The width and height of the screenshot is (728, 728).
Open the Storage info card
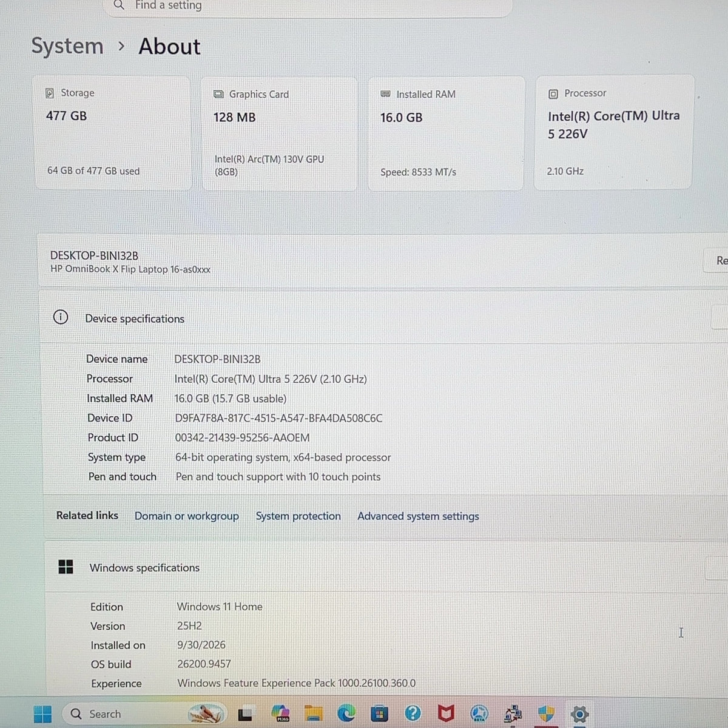point(112,133)
